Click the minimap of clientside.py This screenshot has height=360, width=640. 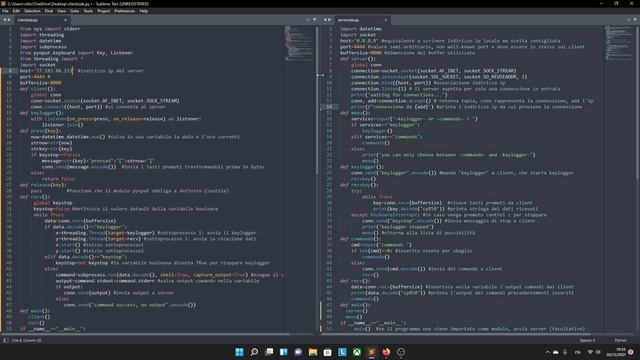click(x=299, y=43)
